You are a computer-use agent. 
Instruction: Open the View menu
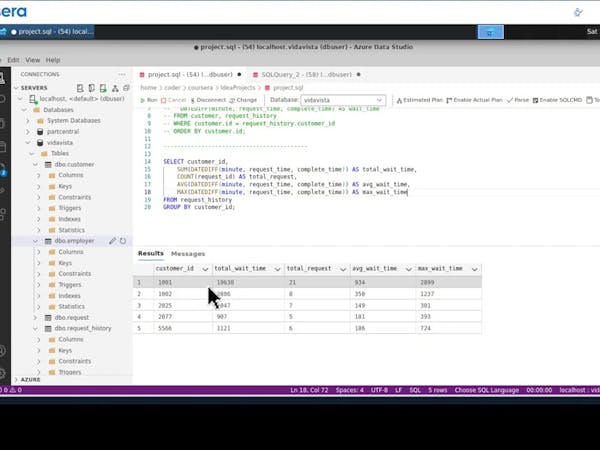(33, 60)
